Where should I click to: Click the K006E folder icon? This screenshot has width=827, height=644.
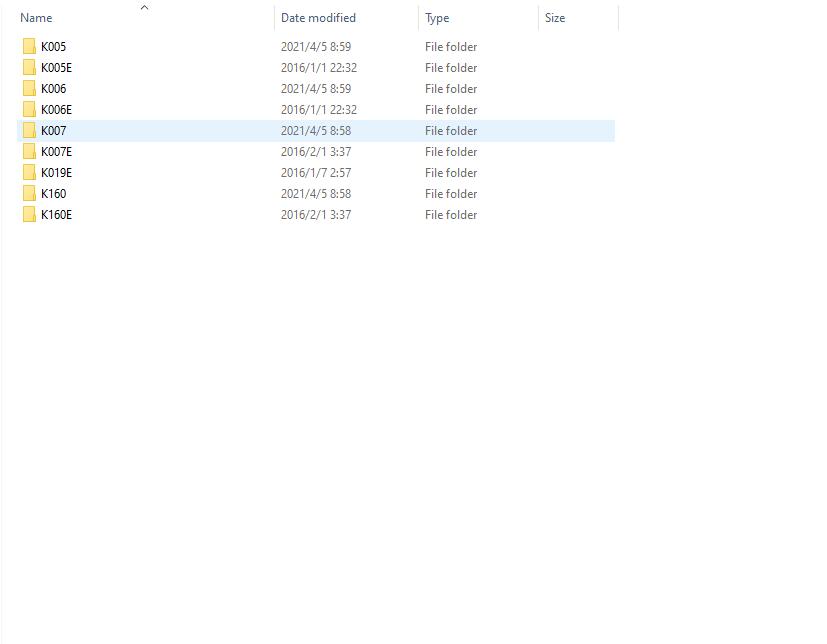pos(30,110)
